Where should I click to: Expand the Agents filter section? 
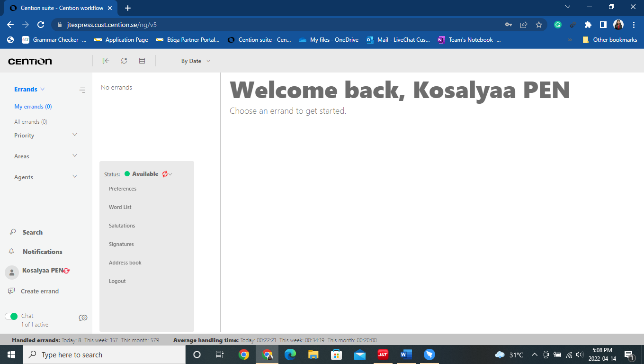(74, 177)
